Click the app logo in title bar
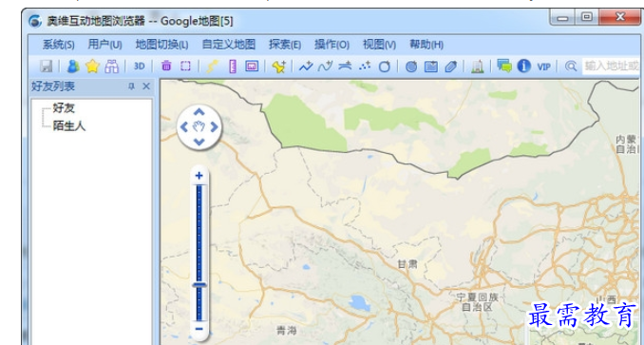644x345 pixels. [35, 21]
